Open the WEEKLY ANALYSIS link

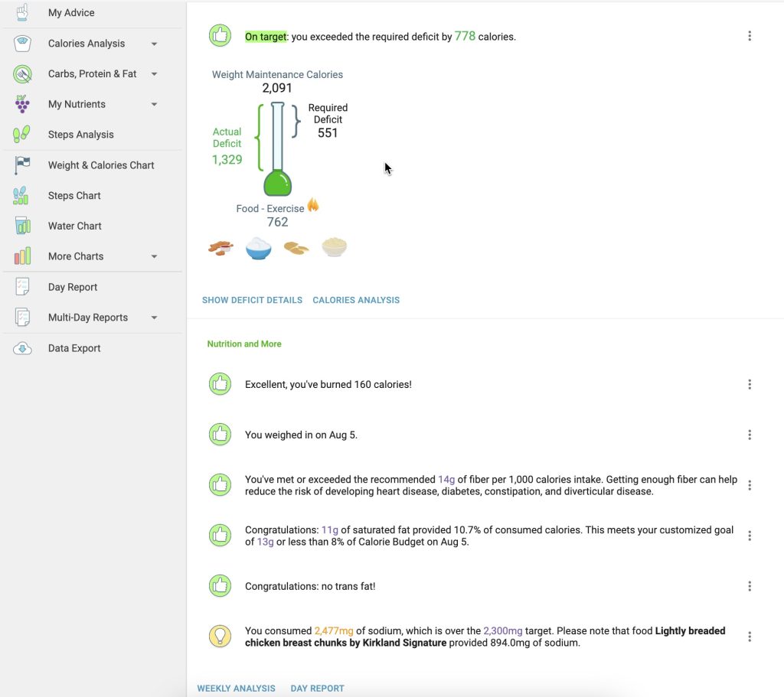[236, 689]
